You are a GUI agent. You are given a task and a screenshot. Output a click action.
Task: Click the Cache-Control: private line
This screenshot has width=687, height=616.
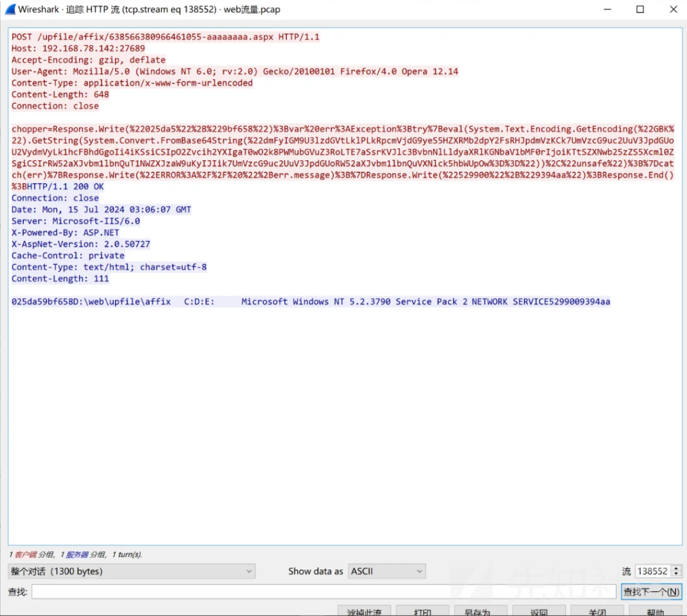(68, 256)
